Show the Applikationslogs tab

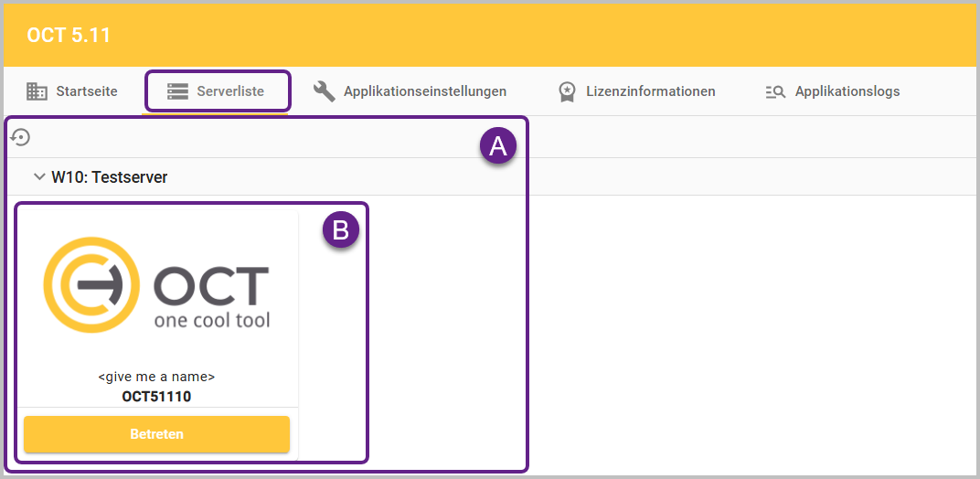tap(847, 91)
